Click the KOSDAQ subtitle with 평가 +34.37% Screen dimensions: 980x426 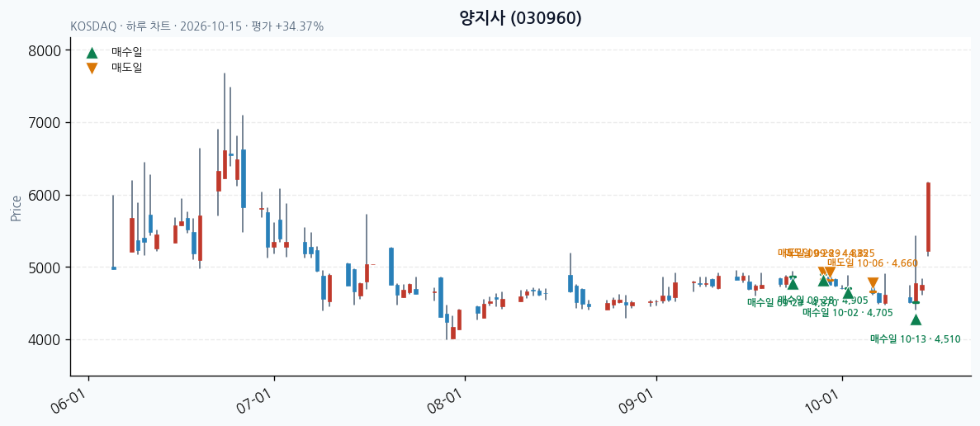(196, 26)
